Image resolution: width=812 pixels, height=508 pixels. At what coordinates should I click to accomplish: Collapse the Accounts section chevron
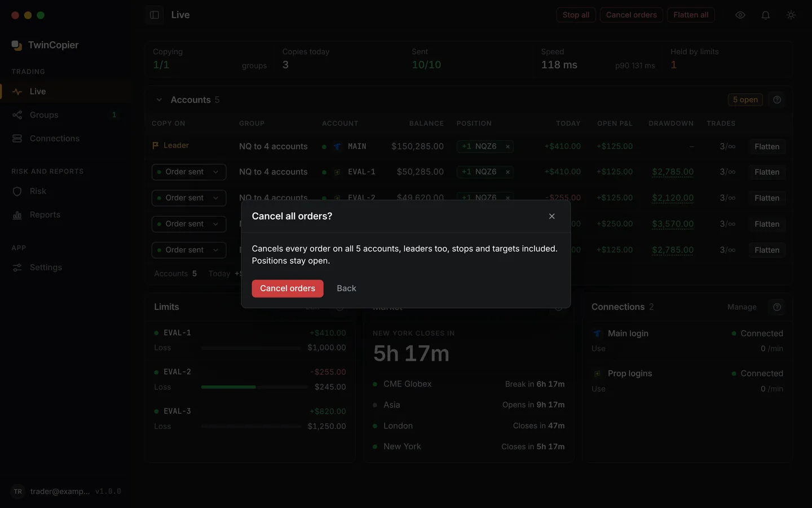(x=159, y=100)
